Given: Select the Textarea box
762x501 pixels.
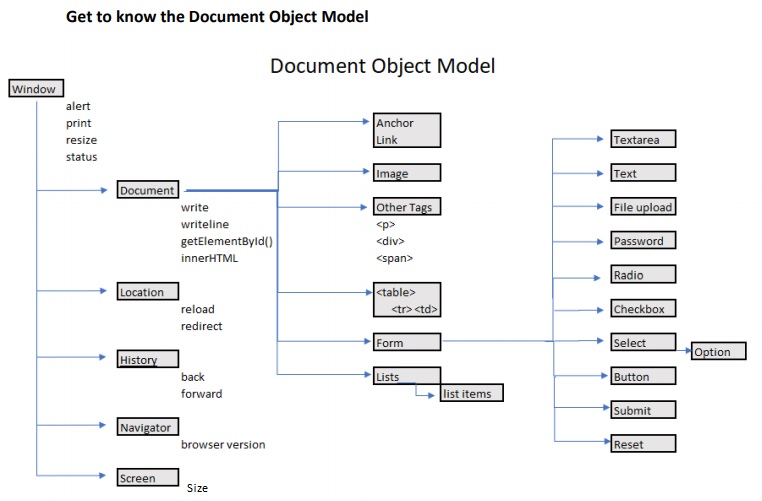Looking at the screenshot, I should 643,139.
